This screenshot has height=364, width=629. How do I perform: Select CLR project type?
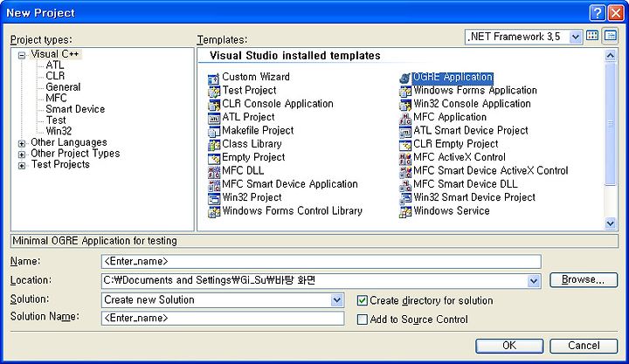(55, 76)
